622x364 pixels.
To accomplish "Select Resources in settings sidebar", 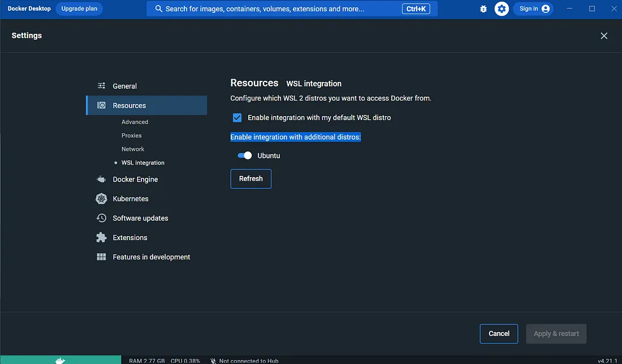I will click(x=146, y=106).
